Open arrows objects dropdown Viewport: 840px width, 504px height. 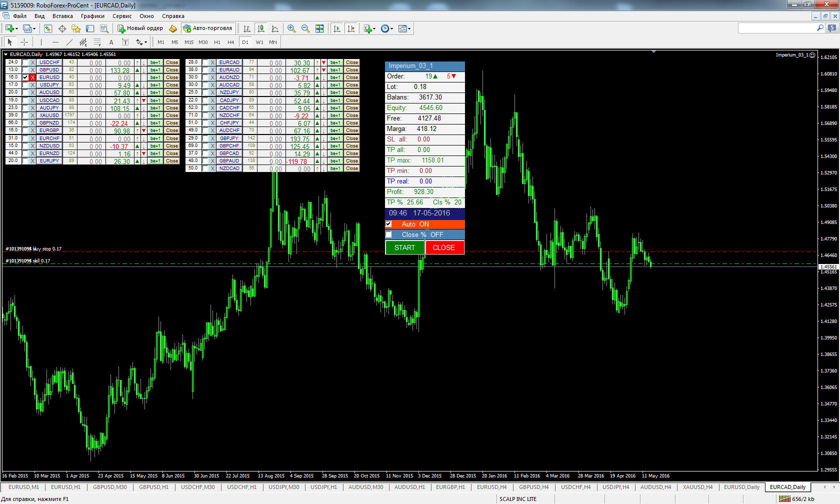[145, 42]
